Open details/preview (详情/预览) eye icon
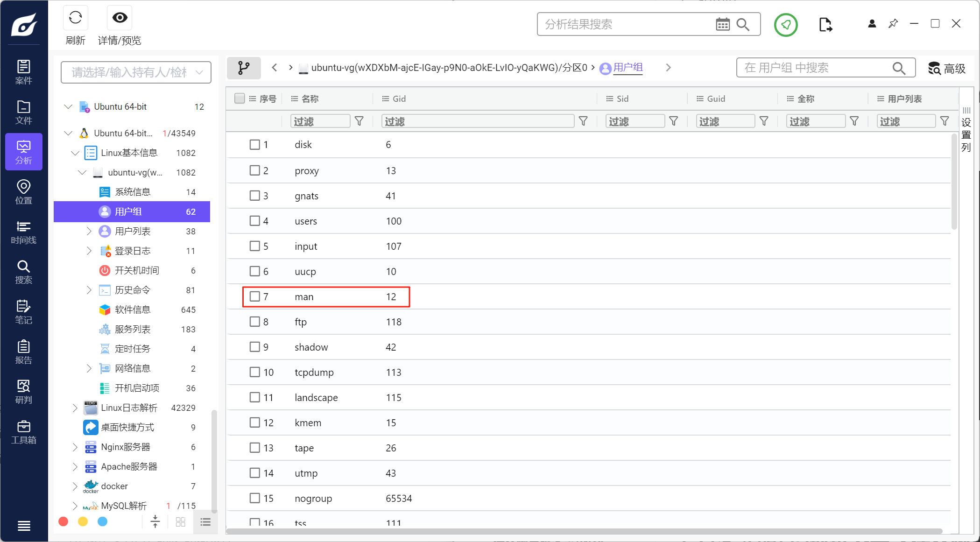This screenshot has height=542, width=980. click(x=120, y=18)
